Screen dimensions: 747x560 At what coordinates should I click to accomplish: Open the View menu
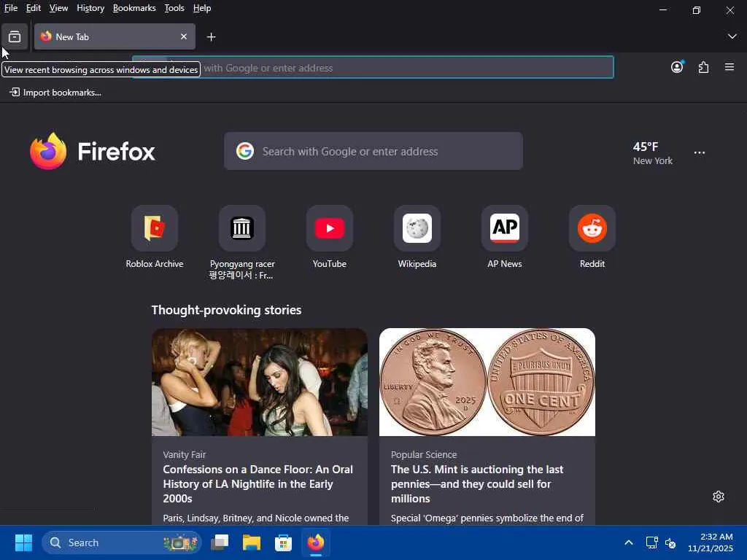coord(58,8)
